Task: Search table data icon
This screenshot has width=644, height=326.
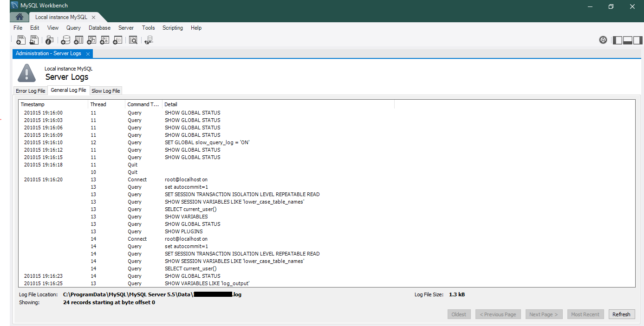Action: (133, 40)
